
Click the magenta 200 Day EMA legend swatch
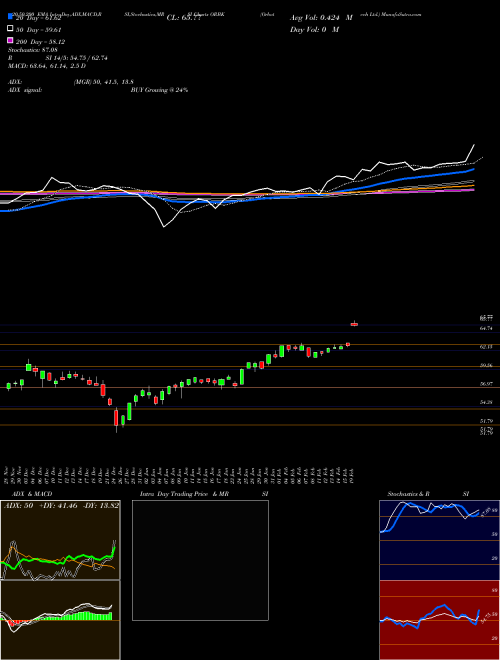coord(11,41)
